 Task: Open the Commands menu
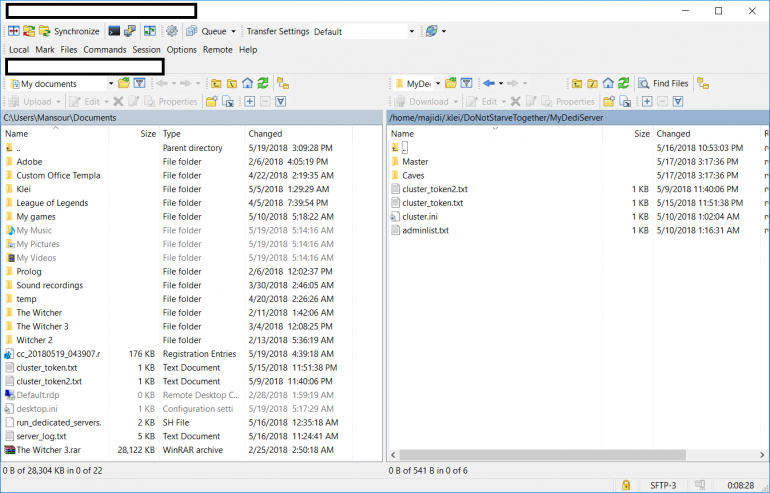(104, 49)
